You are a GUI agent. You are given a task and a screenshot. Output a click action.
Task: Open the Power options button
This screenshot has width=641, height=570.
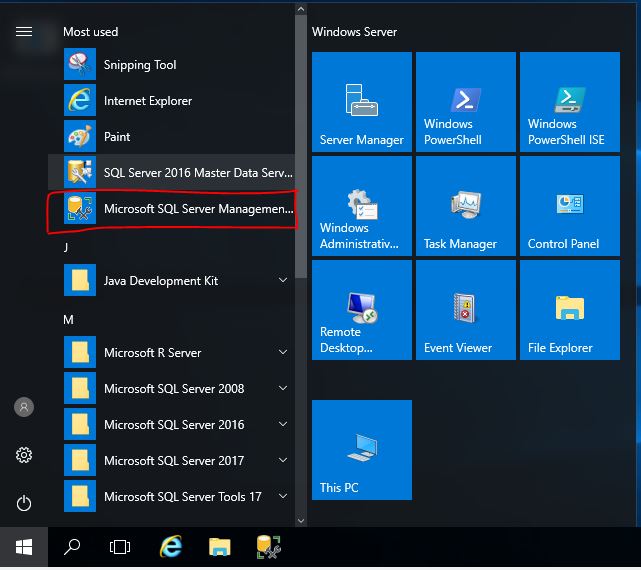coord(24,503)
